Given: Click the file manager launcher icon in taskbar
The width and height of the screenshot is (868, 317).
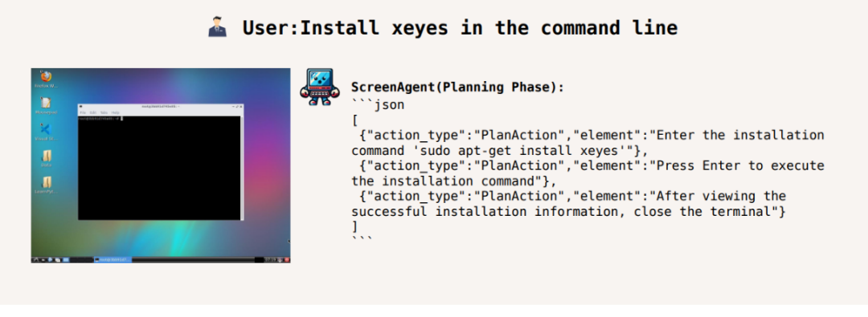Looking at the screenshot, I should [x=58, y=259].
